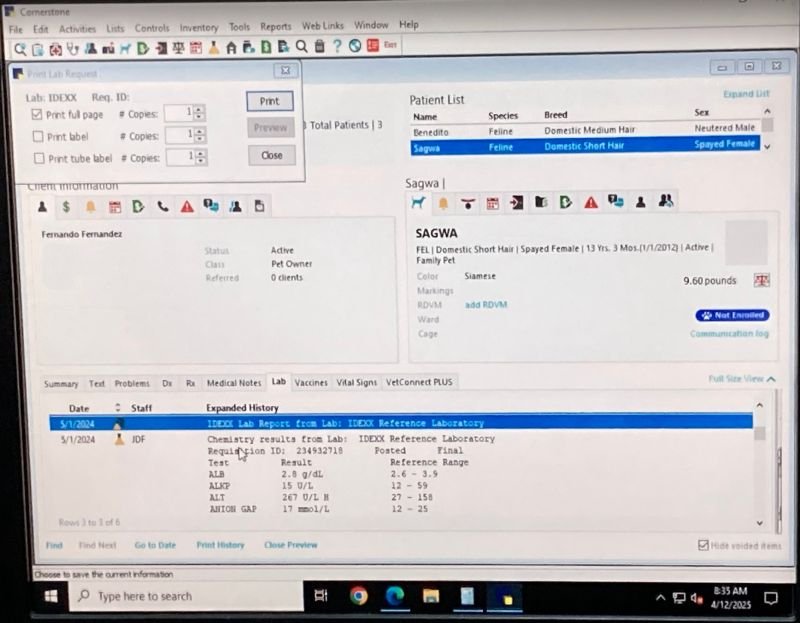
Task: Open the VetConnect PLUS tab
Action: click(419, 382)
